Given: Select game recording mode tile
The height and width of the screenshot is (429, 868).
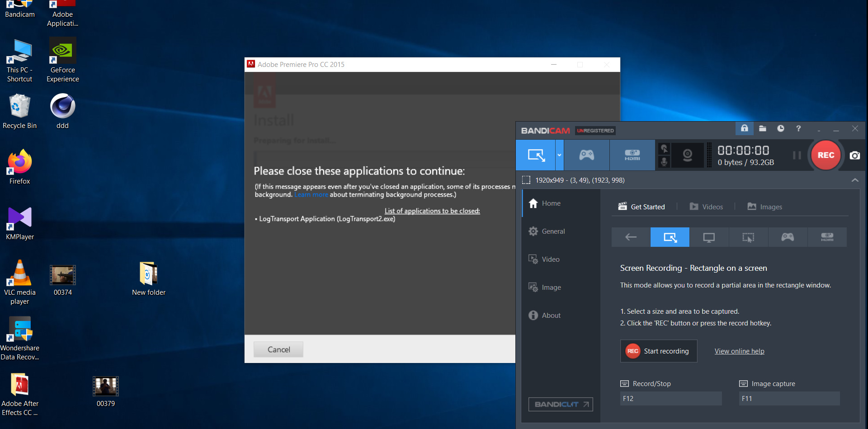Looking at the screenshot, I should pyautogui.click(x=788, y=237).
